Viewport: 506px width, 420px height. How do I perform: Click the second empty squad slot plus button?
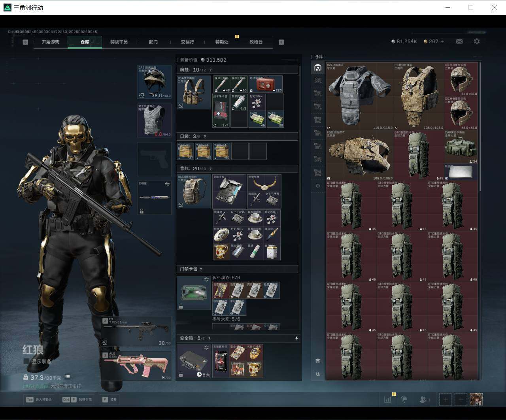(461, 399)
